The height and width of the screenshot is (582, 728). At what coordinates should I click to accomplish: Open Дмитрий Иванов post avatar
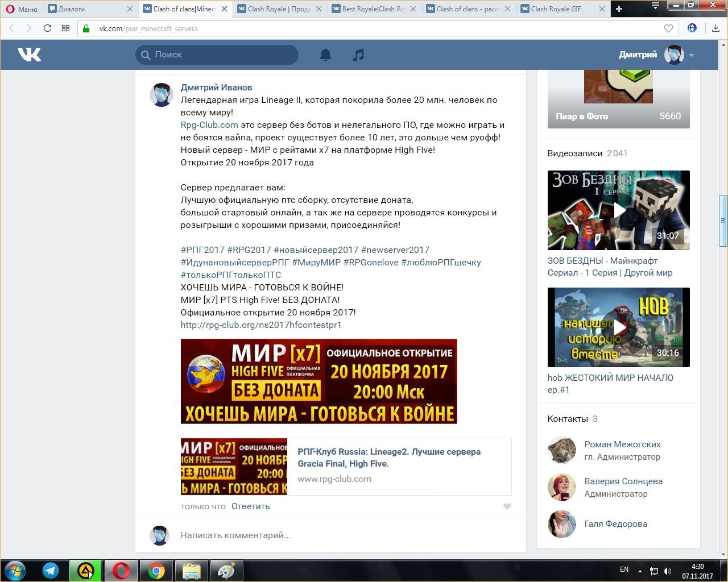161,94
